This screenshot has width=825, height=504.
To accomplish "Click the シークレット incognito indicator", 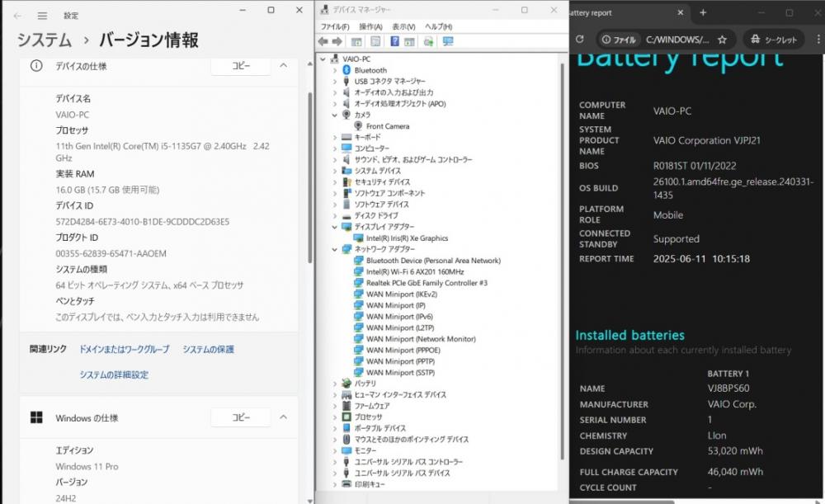I will pyautogui.click(x=774, y=40).
